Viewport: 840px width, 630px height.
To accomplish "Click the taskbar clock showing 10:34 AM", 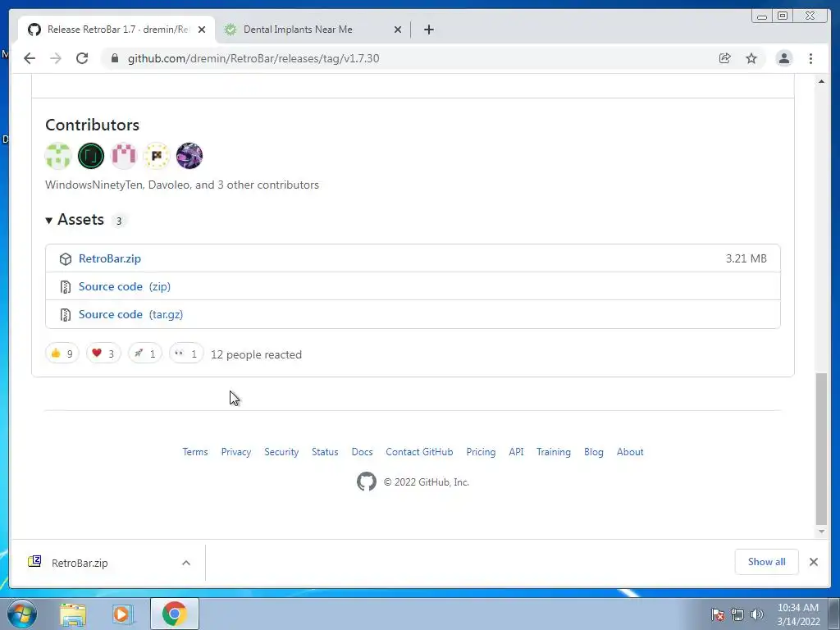I will (x=798, y=614).
